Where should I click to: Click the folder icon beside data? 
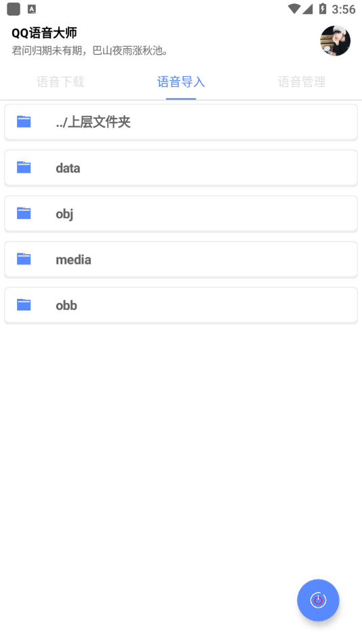pos(24,167)
